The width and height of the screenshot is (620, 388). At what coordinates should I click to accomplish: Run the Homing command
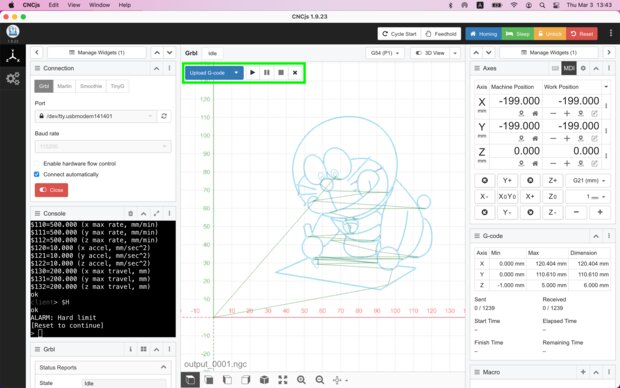click(484, 34)
